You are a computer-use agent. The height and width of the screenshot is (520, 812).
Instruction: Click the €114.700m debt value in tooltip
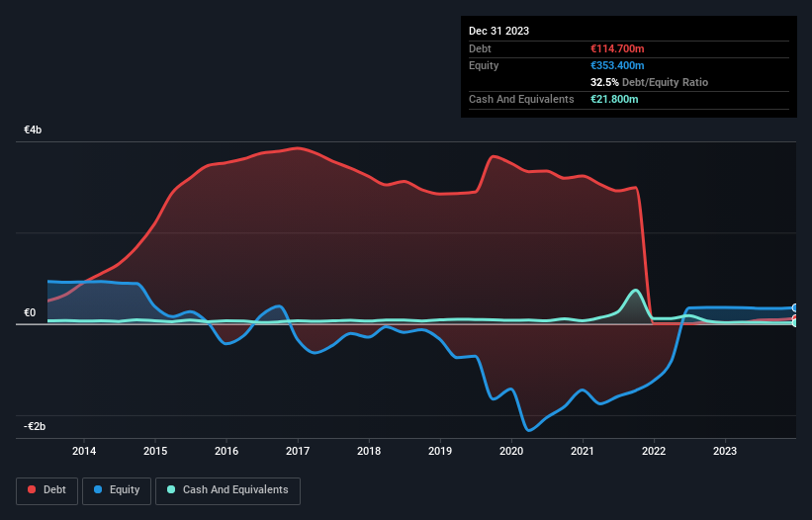[x=617, y=48]
